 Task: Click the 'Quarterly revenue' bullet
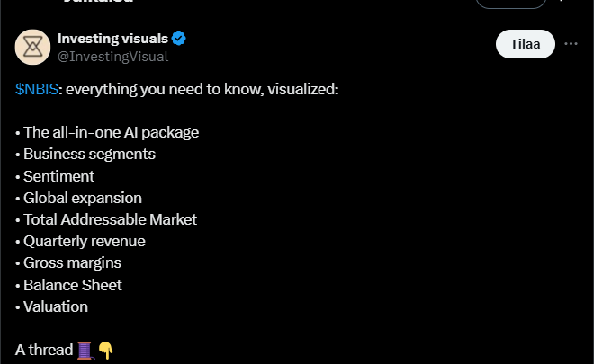[x=84, y=241]
